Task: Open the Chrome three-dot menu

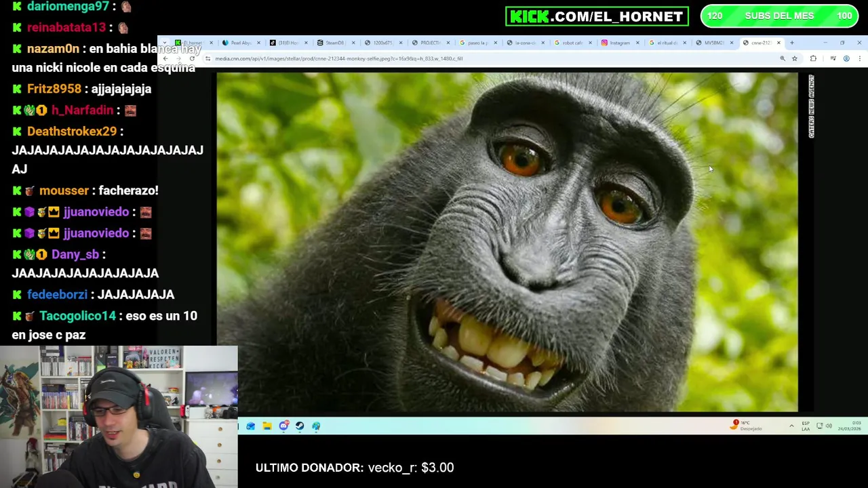Action: pos(860,58)
